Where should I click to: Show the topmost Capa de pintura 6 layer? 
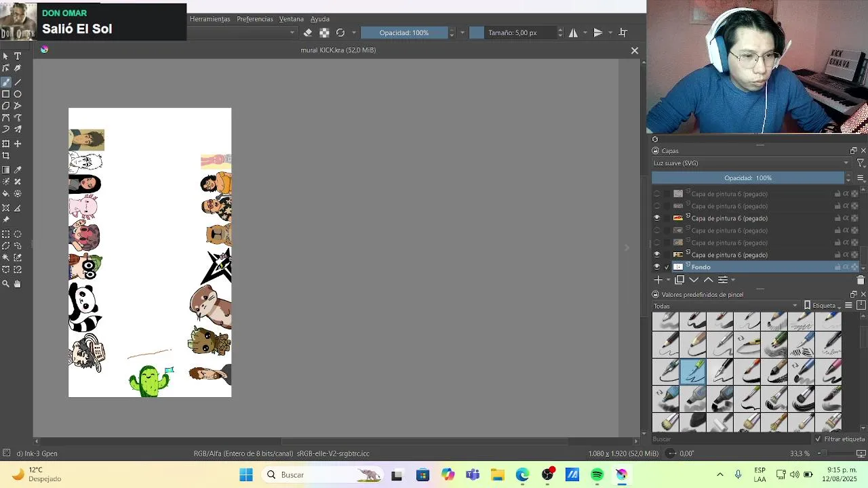click(x=656, y=194)
